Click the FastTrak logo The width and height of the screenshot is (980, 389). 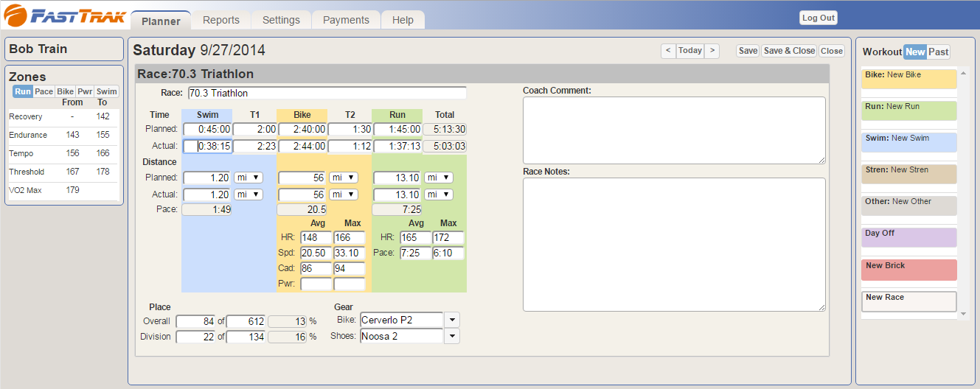pyautogui.click(x=65, y=16)
